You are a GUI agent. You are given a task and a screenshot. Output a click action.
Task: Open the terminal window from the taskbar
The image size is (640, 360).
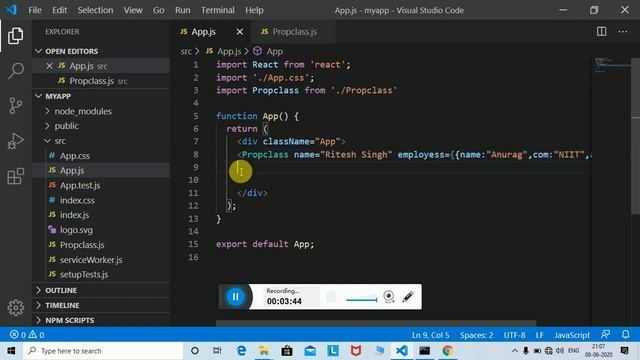click(x=424, y=351)
